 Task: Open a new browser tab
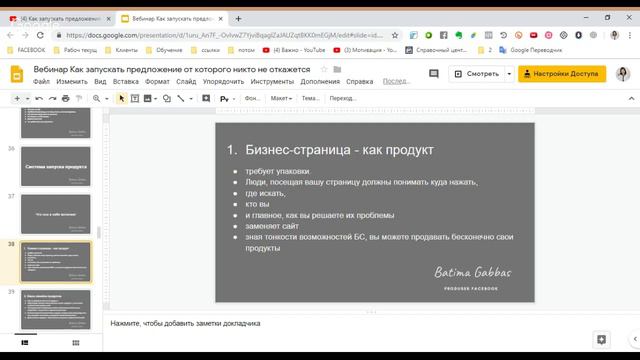pyautogui.click(x=238, y=19)
